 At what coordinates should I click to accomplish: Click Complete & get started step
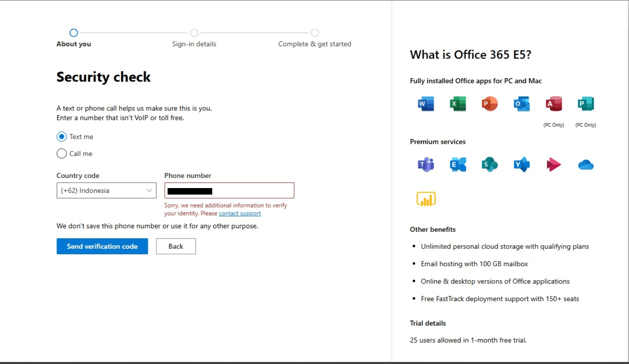(314, 39)
